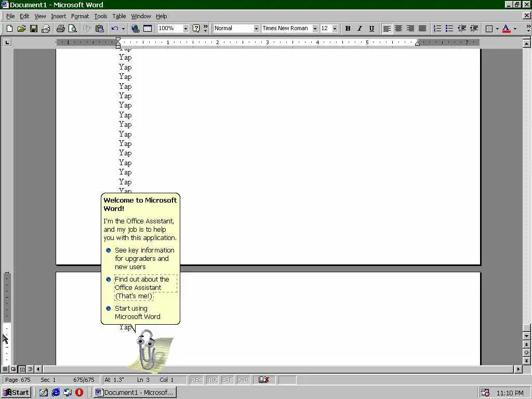Open Microsoft Word Help question icon
Image resolution: width=532 pixels, height=399 pixels.
point(196,29)
